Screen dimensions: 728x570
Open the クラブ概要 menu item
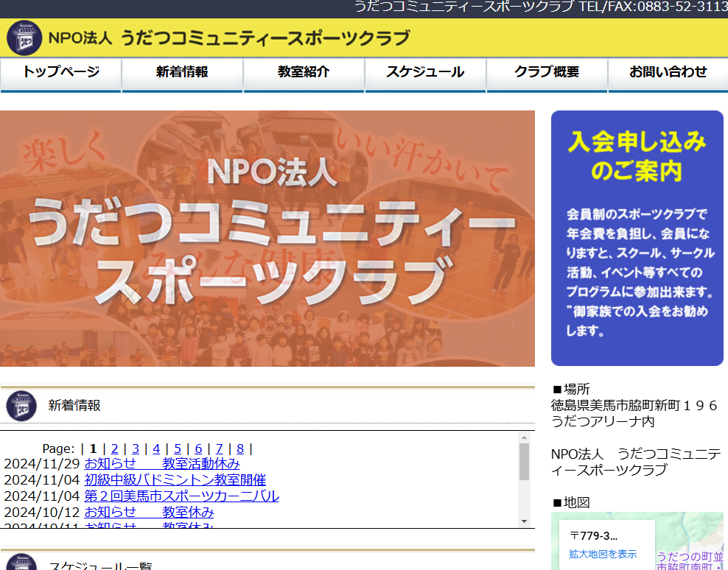pos(547,74)
